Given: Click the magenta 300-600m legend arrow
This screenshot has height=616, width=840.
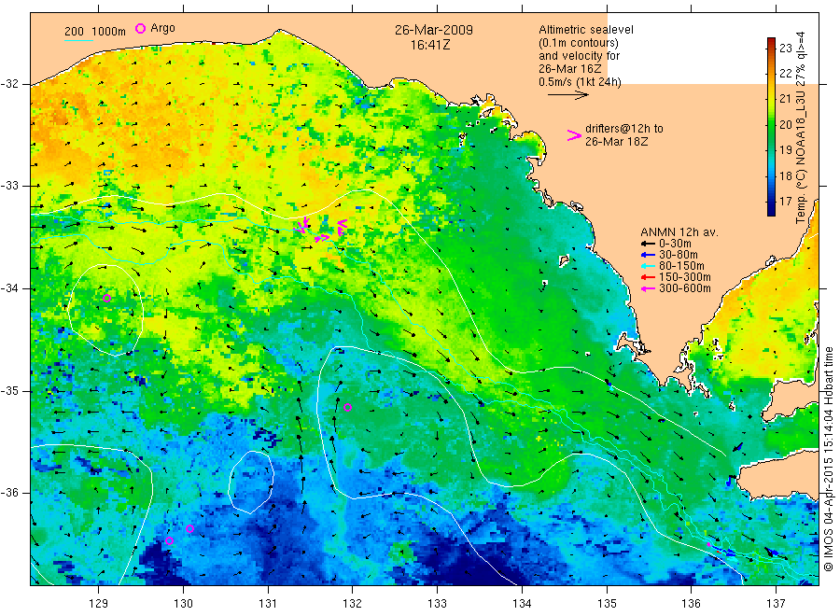Looking at the screenshot, I should [x=649, y=288].
